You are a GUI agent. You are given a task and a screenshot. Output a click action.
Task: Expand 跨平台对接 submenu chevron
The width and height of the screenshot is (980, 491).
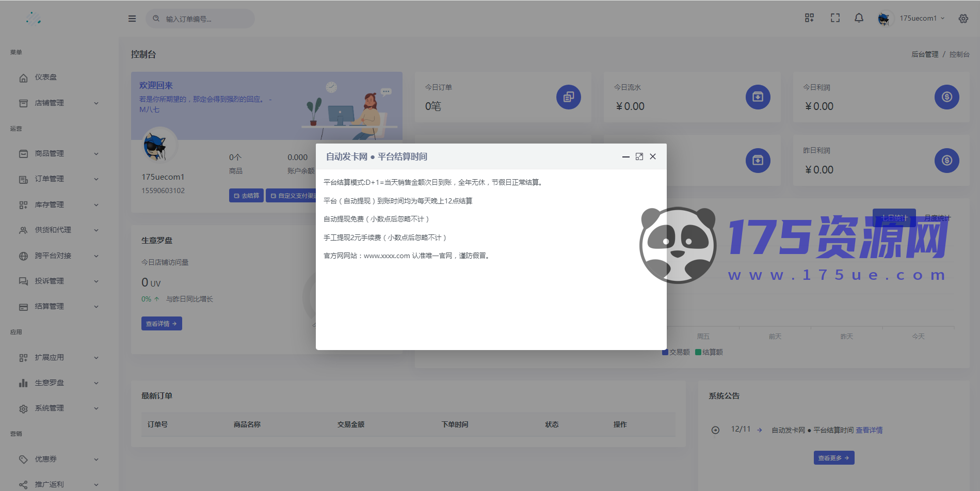[96, 256]
